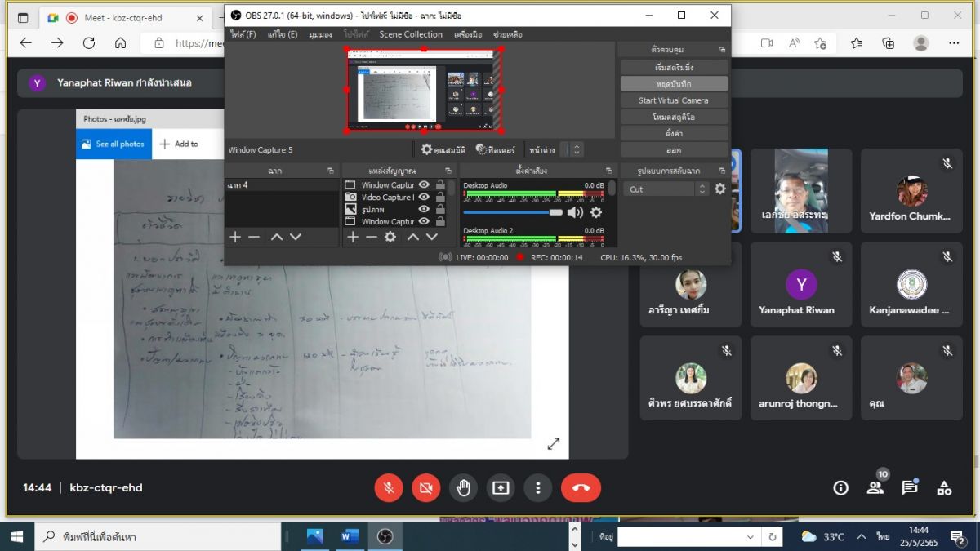Turn on microphone in Meet
The height and width of the screenshot is (551, 980).
389,488
